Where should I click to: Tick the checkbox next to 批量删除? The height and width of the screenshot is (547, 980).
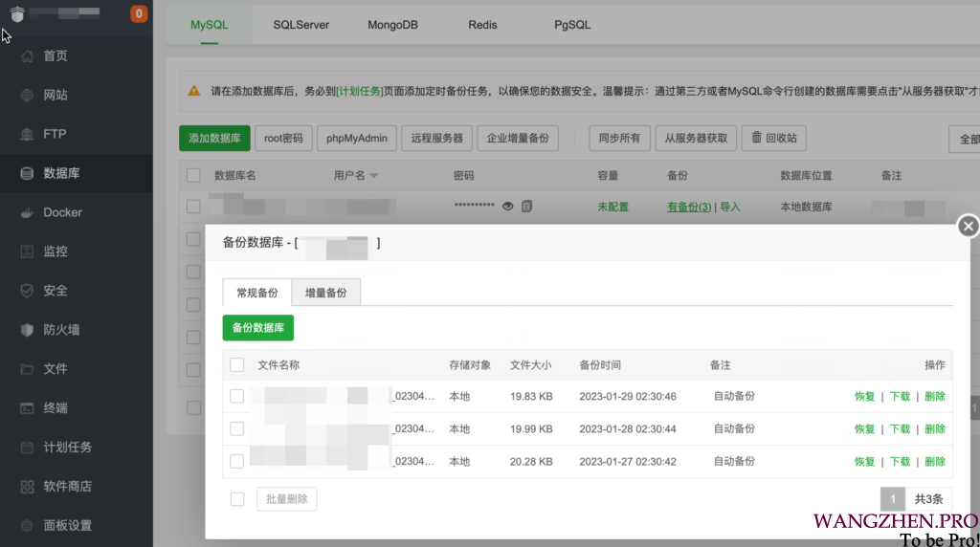tap(237, 499)
